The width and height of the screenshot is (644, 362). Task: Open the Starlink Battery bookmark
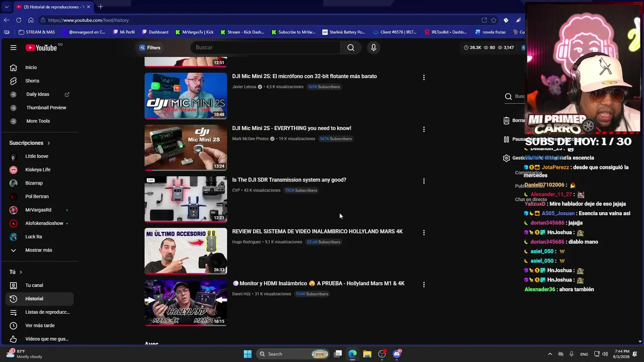[x=344, y=32]
